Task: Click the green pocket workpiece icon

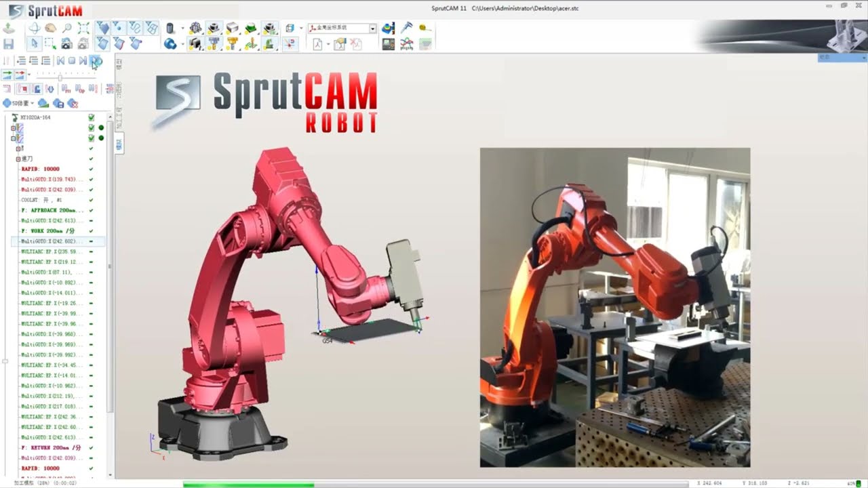Action: click(251, 28)
